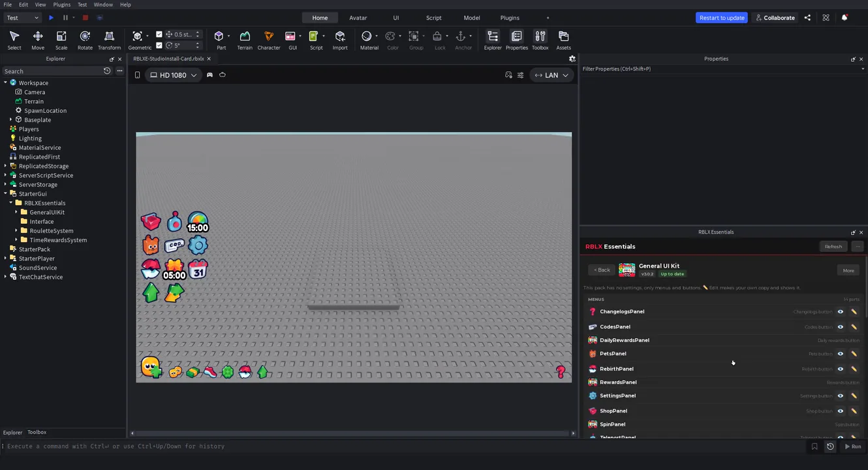Screen dimensions: 868x470
Task: Toggle SettingsPanel eye icon
Action: pyautogui.click(x=841, y=396)
